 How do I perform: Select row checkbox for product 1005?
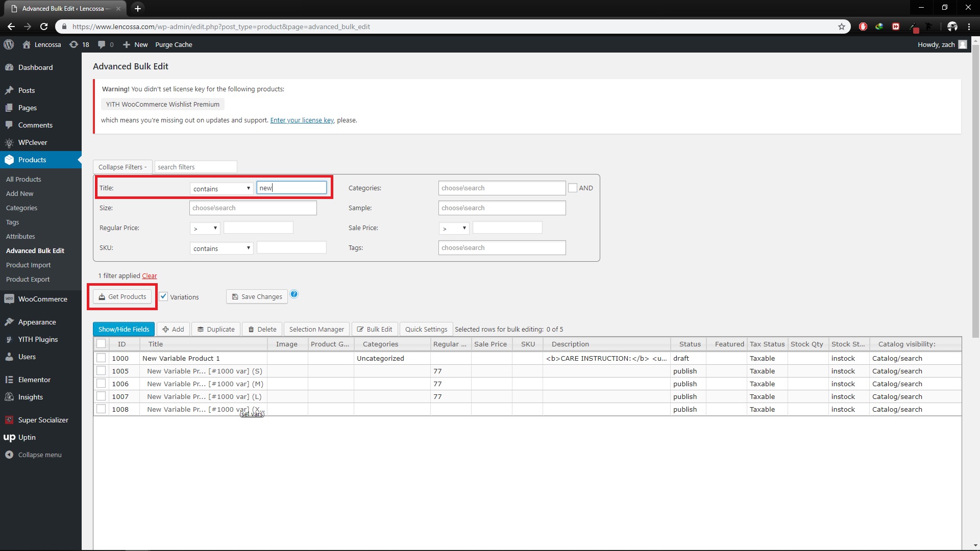pyautogui.click(x=101, y=371)
